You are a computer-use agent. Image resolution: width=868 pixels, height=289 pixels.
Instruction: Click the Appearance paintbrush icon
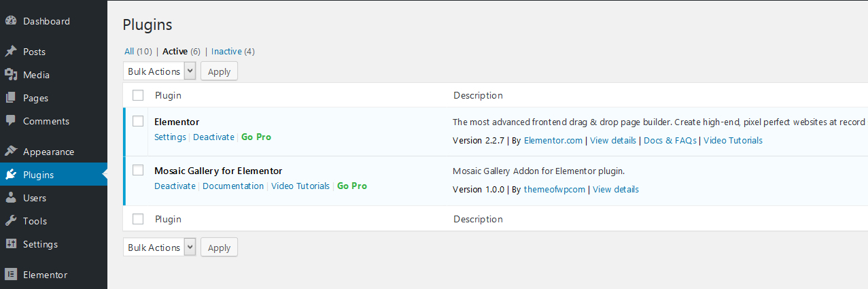click(x=11, y=152)
